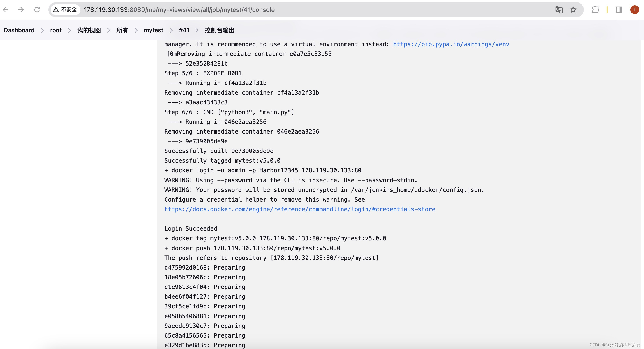Click the '---> 52e35284281b' line

coord(198,63)
